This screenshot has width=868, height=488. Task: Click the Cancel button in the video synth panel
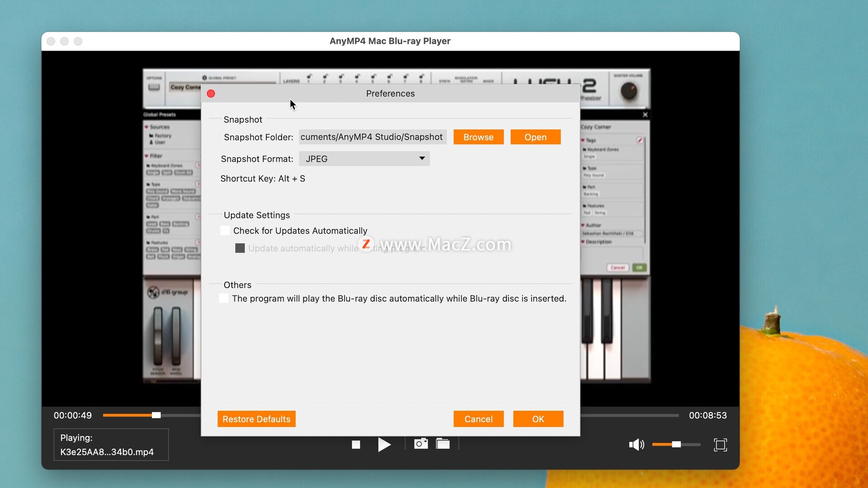618,267
